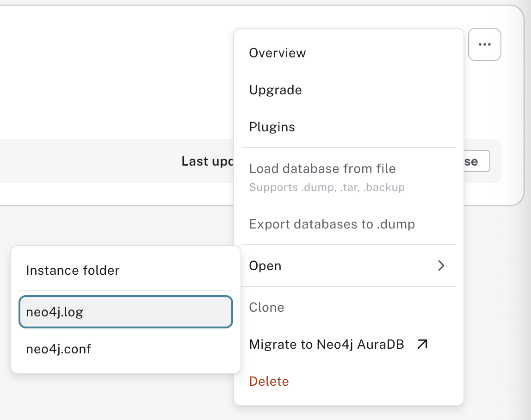Choose Export databases to .dump

(332, 224)
